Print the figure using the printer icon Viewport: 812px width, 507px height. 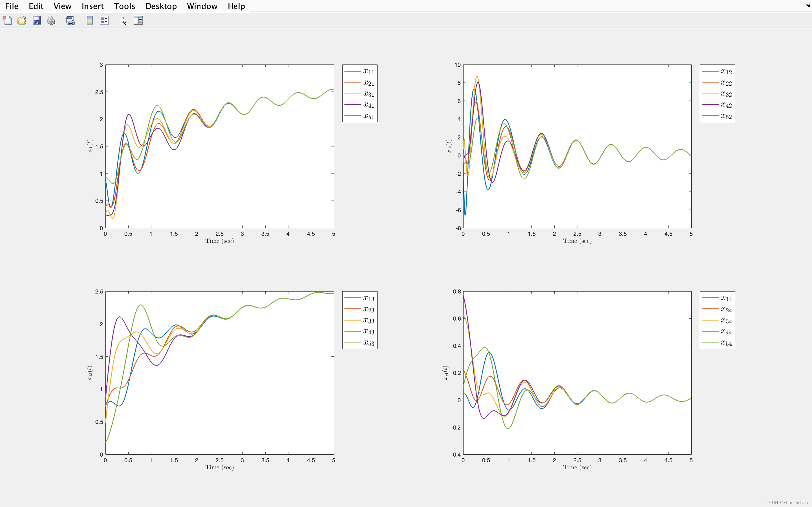click(51, 21)
